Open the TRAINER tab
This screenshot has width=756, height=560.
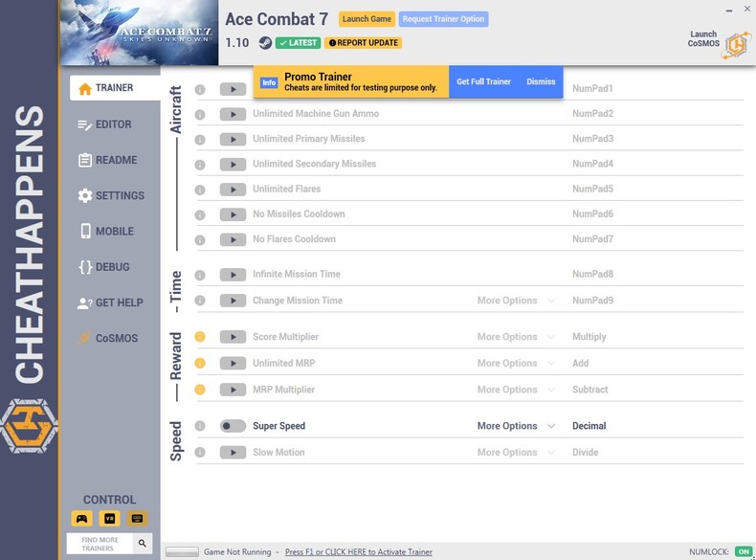coord(115,88)
